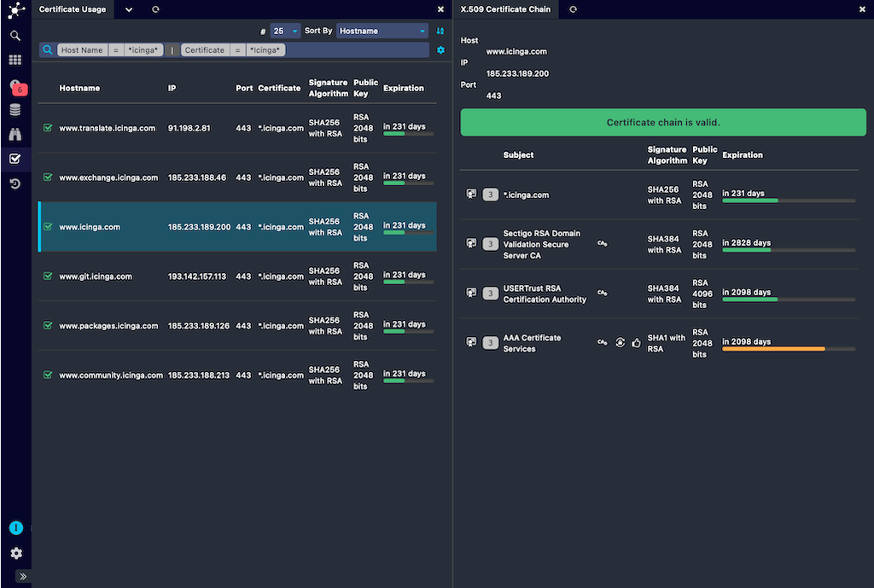
Task: Click the valid check icon for www.icinga.com
Action: click(x=48, y=226)
